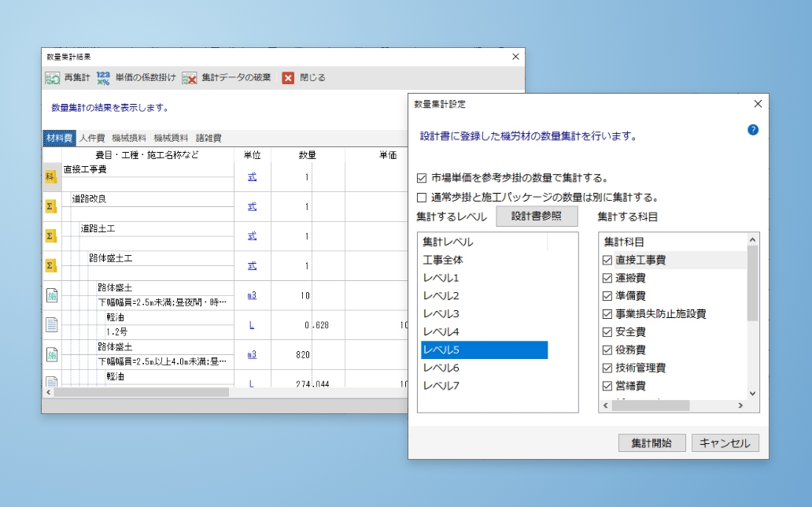Image resolution: width=812 pixels, height=507 pixels.
Task: Click the 設計書参照 button
Action: [537, 216]
